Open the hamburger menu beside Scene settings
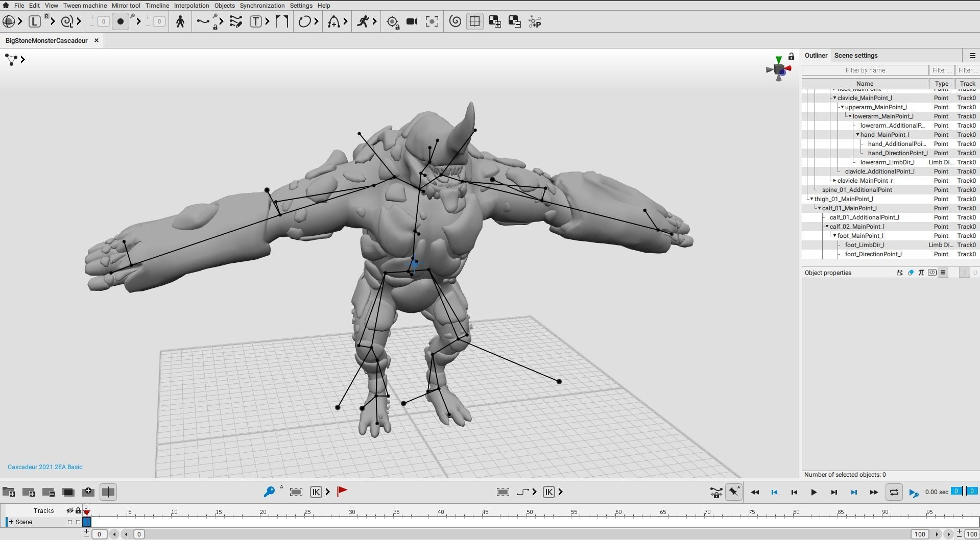The width and height of the screenshot is (980, 540). 972,55
